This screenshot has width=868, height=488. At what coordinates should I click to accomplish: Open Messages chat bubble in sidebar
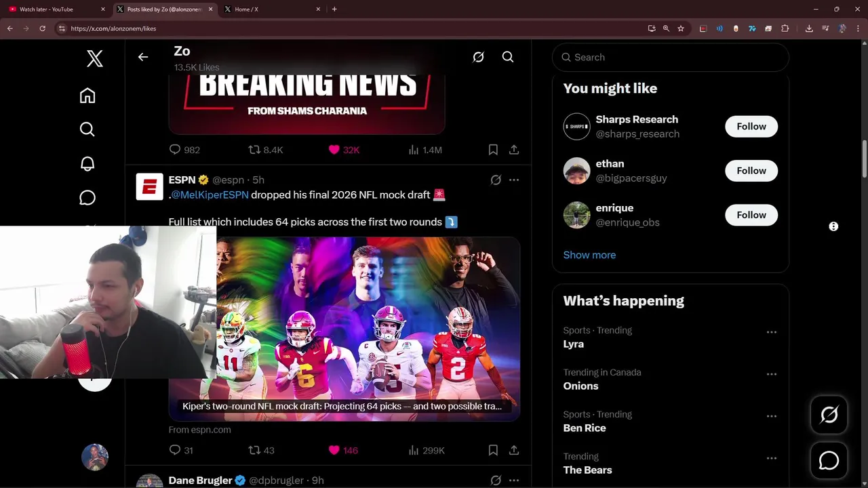point(87,197)
